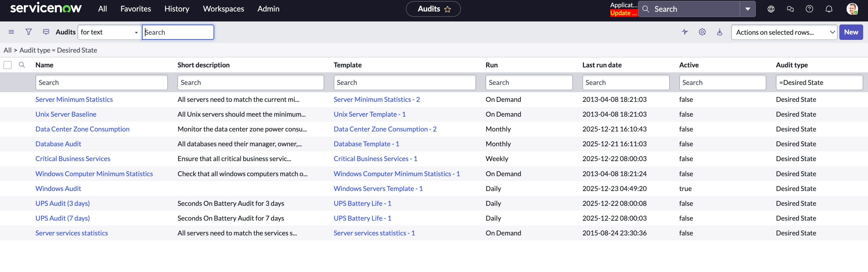Open the user profile avatar

click(x=852, y=9)
